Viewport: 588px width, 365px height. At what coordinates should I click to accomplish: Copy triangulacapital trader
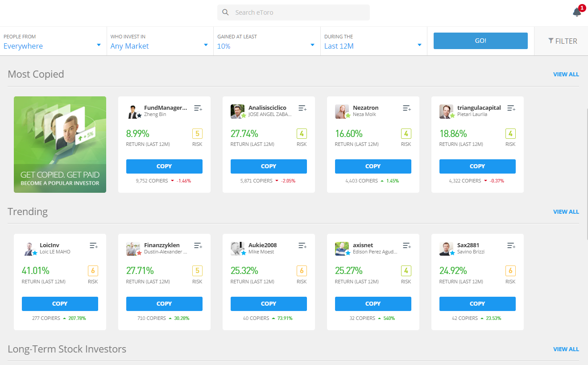pos(477,166)
